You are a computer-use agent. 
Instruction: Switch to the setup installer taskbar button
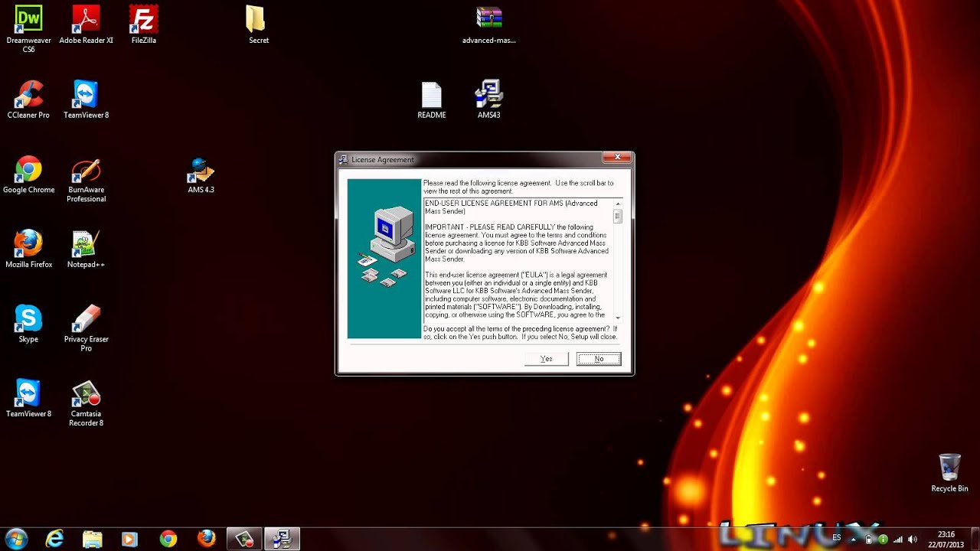(282, 539)
